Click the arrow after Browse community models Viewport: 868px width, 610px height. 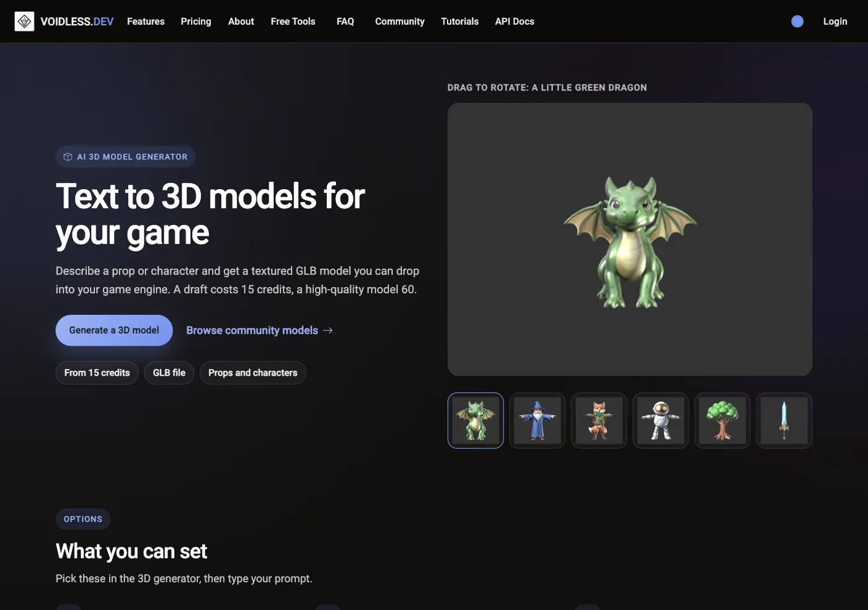pos(328,330)
